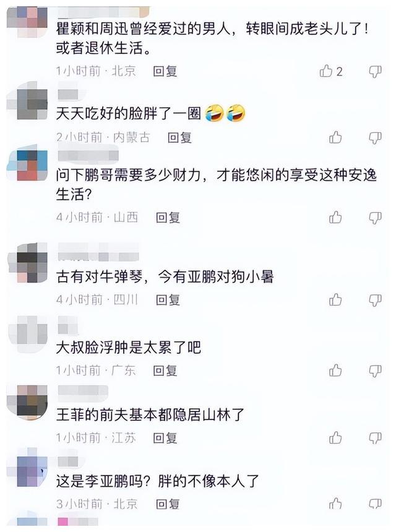Reply to the 内蒙古 comment

[179, 137]
